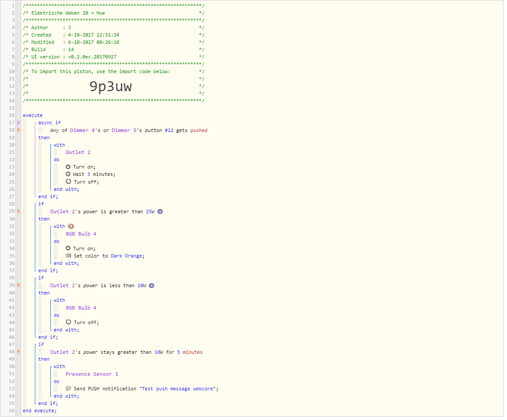Click the Wait 3 minutes action
The width and height of the screenshot is (507, 420).
(94, 174)
